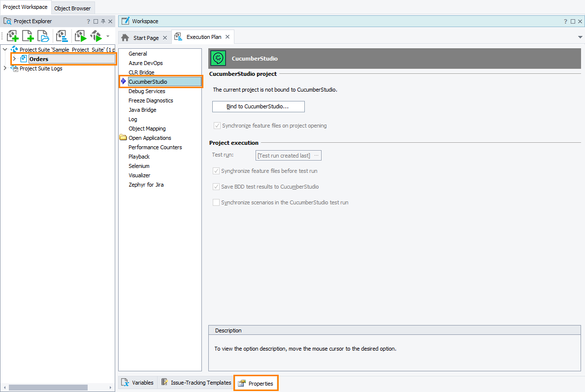The width and height of the screenshot is (585, 392).
Task: Open the Variables tab at the bottom
Action: (138, 383)
